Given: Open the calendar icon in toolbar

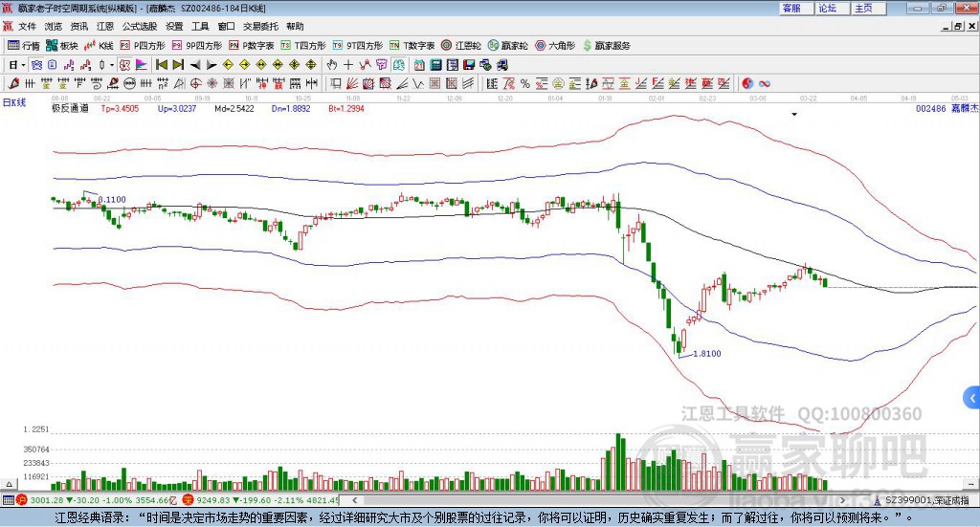Looking at the screenshot, I should click(x=419, y=65).
